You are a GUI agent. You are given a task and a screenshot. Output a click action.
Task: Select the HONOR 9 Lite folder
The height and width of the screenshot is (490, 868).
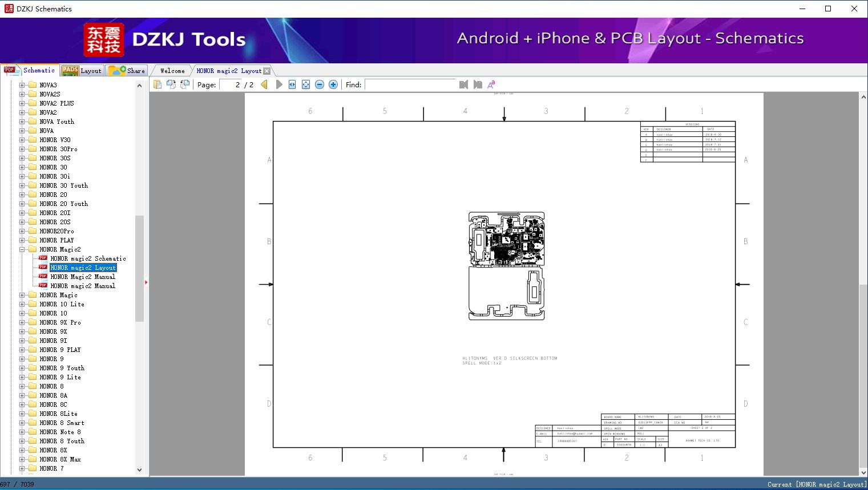[60, 377]
